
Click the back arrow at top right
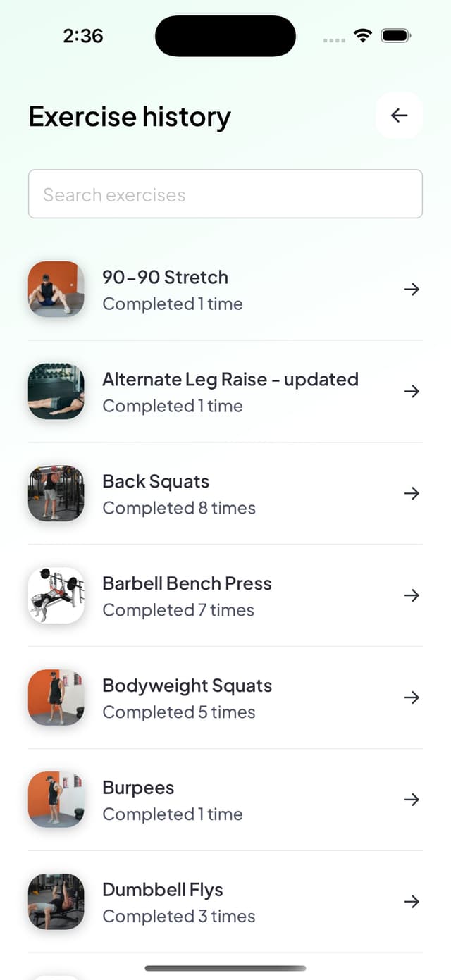pyautogui.click(x=399, y=116)
